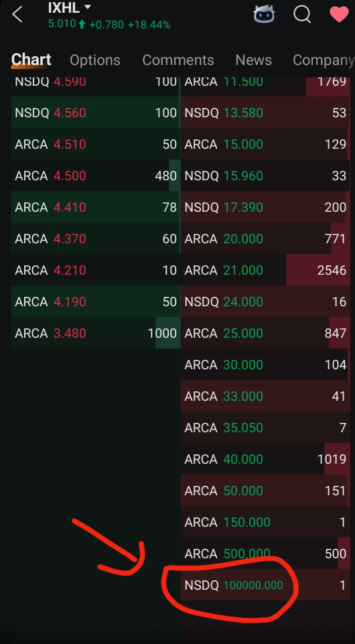Select the ARCA 21.000 ask with 2546 shares

[x=265, y=270]
